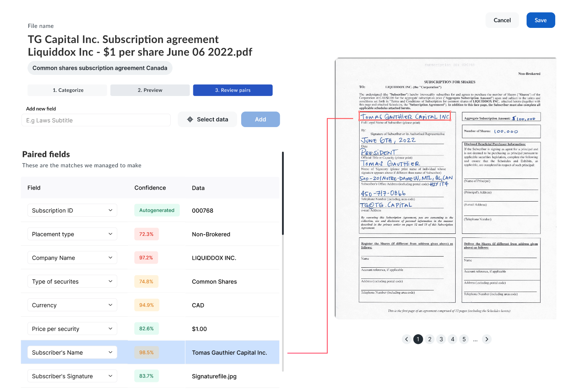
Task: Click the crosshair icon in Select data
Action: tap(190, 120)
